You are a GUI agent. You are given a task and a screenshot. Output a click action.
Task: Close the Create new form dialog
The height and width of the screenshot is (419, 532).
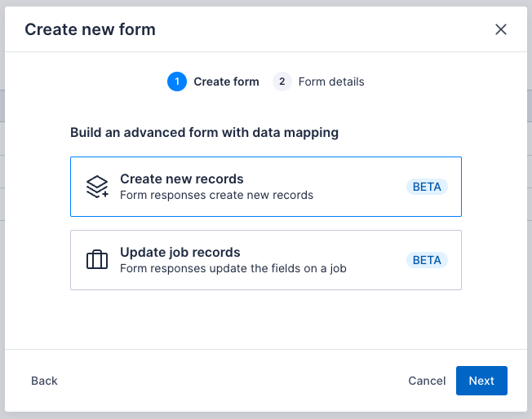tap(501, 29)
